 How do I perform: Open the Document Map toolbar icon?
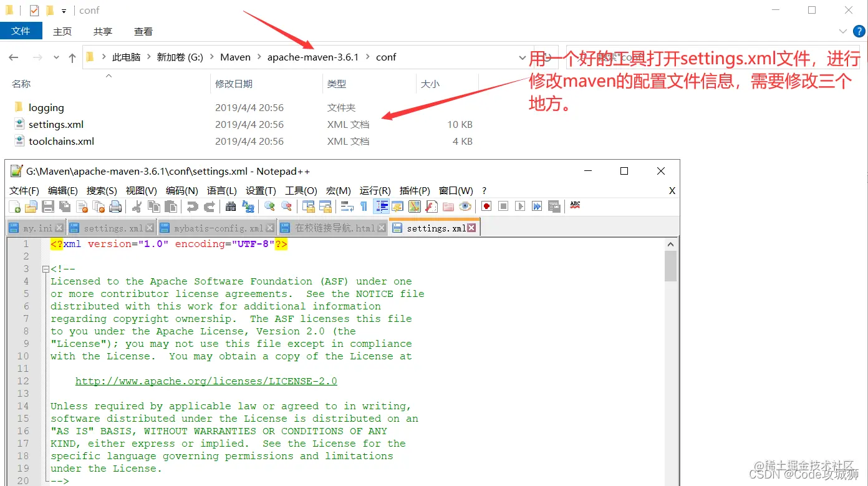(x=415, y=206)
